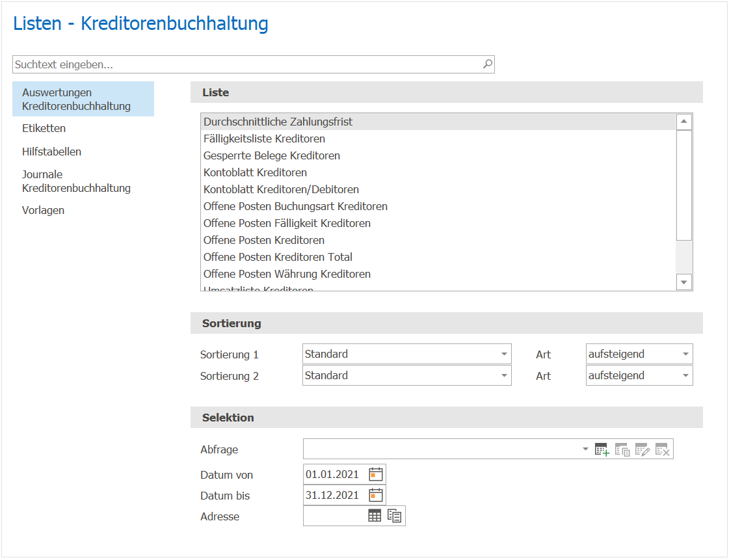Open the Sortierung 2 dropdown
This screenshot has height=560, width=729.
407,375
